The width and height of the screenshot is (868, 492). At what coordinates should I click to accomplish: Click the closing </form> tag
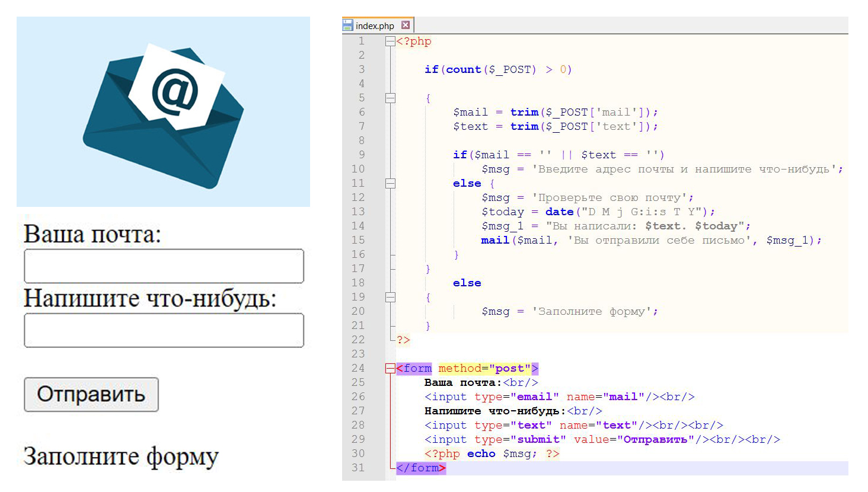[x=420, y=468]
